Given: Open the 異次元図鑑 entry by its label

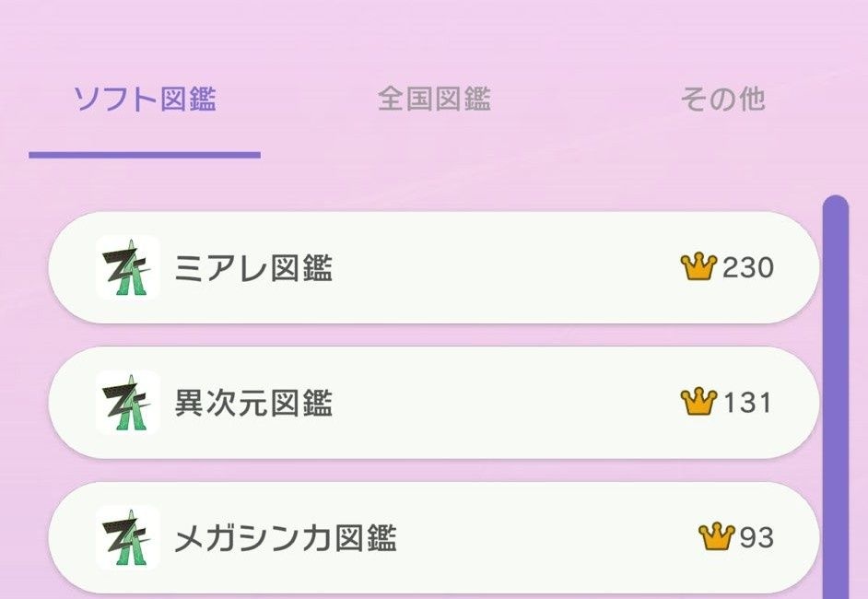Looking at the screenshot, I should click(x=253, y=404).
